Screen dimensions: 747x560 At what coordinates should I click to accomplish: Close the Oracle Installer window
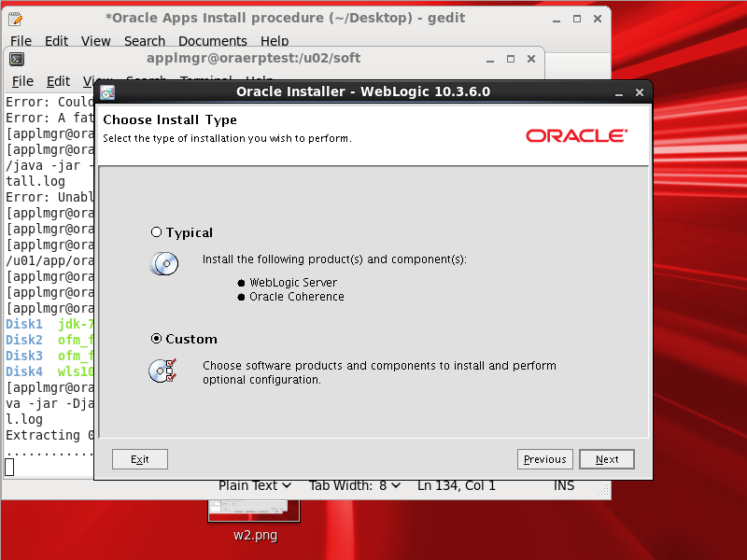[640, 92]
